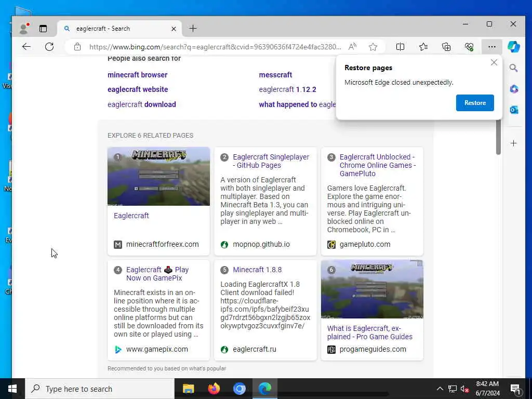Open the messcraft suggestion
The image size is (532, 399).
pyautogui.click(x=275, y=75)
